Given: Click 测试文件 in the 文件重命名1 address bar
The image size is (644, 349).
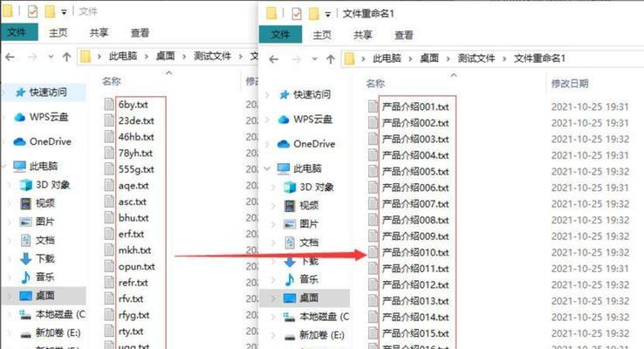Looking at the screenshot, I should point(476,58).
